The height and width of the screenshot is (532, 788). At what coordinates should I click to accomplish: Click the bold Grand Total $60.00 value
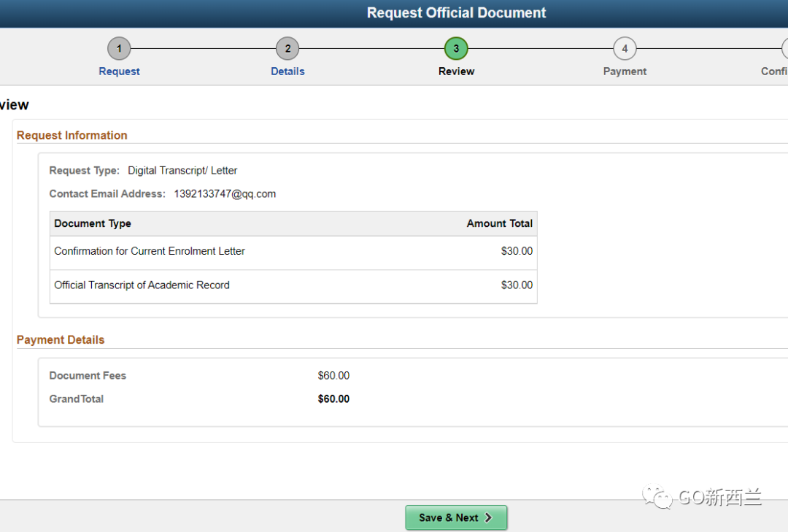pyautogui.click(x=333, y=398)
